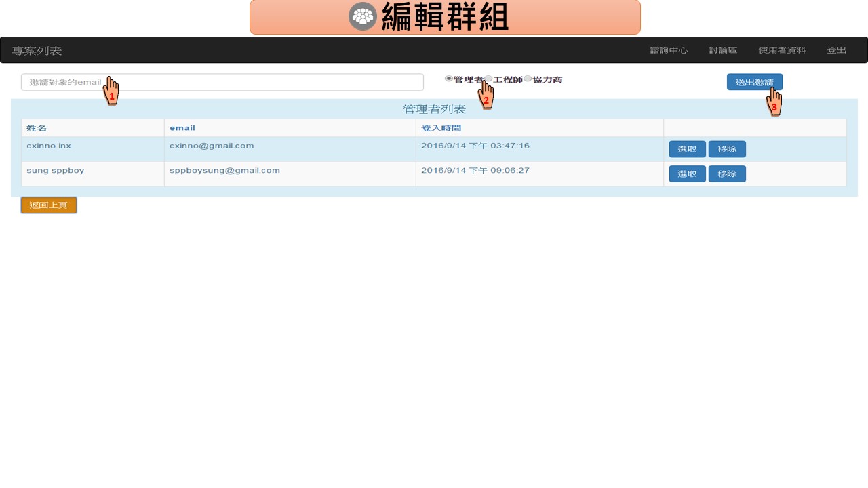Click 選取 for cxinno inx

coord(687,149)
